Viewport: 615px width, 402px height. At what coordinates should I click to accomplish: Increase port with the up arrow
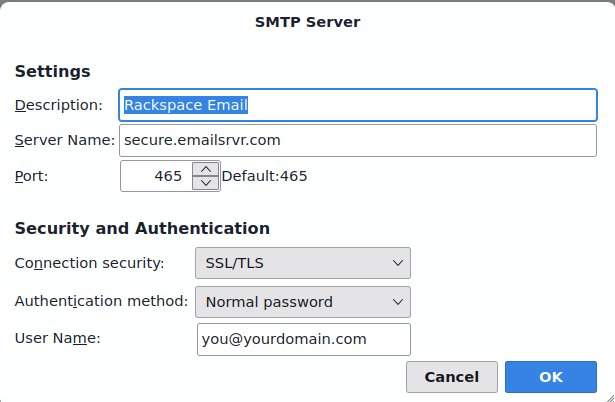[x=206, y=169]
